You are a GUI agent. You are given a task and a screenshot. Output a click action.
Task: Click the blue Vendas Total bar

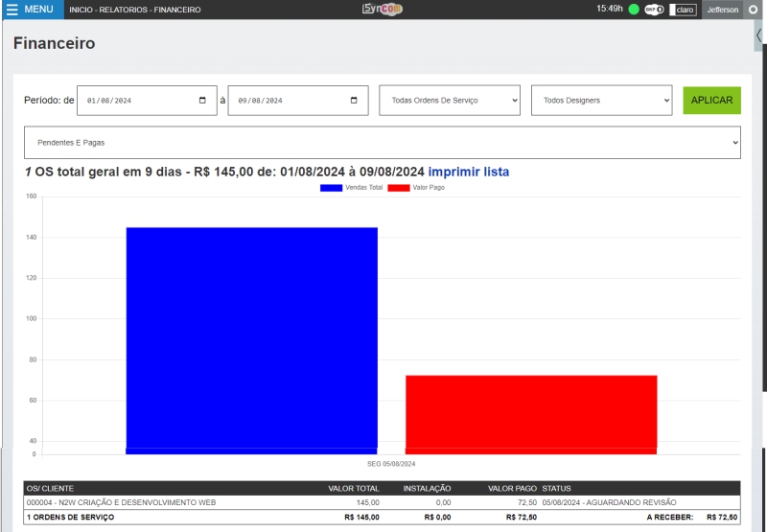click(x=251, y=339)
